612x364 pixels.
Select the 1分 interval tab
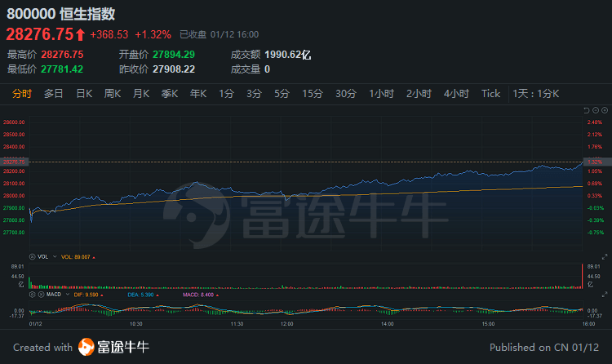point(226,94)
